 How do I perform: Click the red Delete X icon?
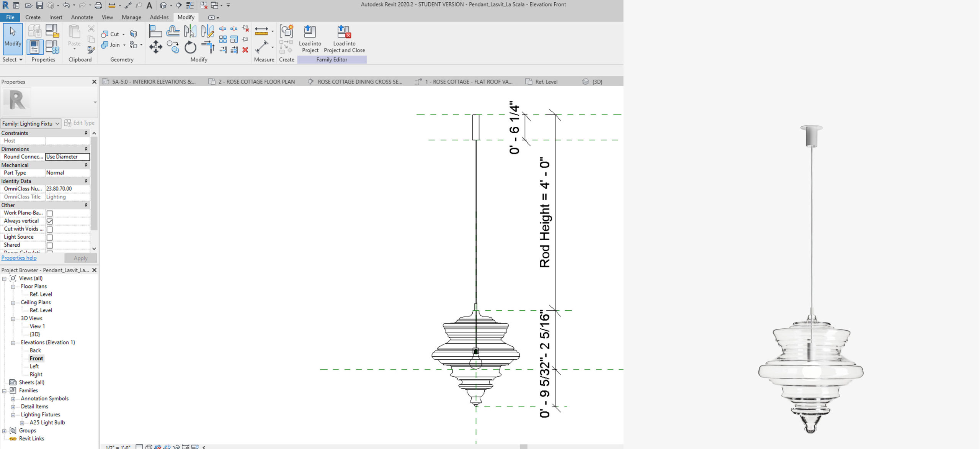245,50
